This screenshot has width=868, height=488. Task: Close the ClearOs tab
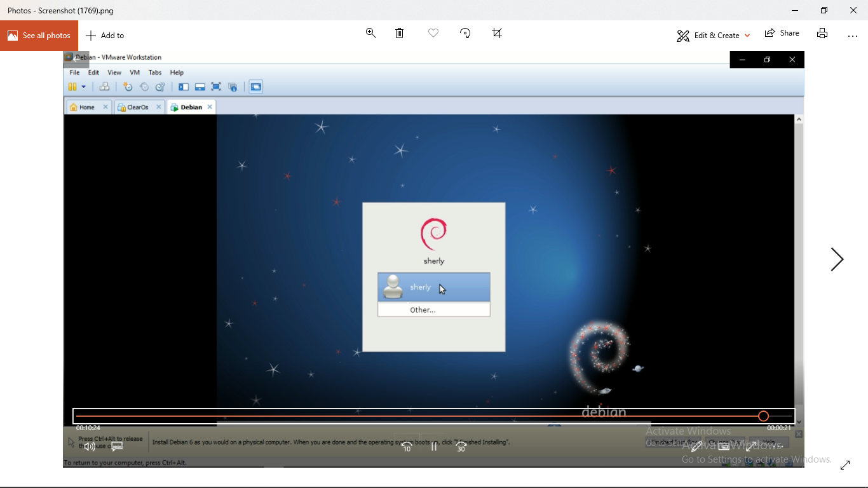159,107
